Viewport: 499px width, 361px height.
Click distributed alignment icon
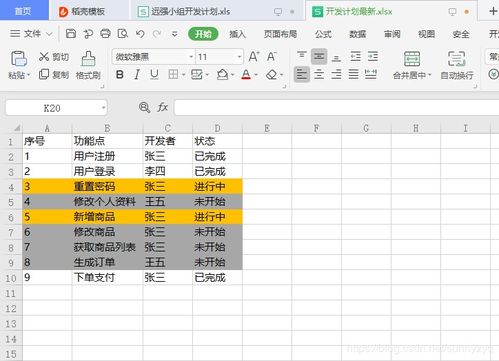point(371,74)
